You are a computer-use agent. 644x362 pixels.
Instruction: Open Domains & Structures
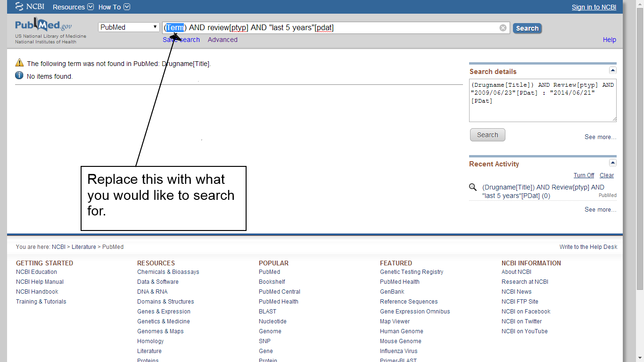point(165,302)
